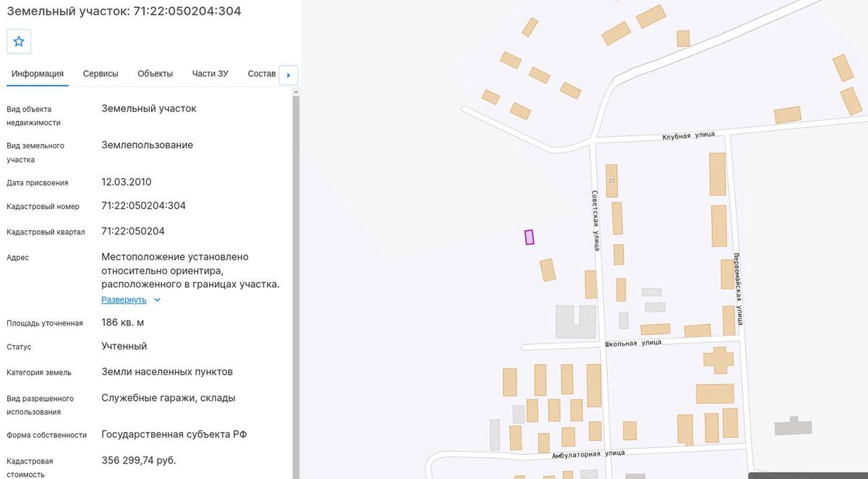This screenshot has width=868, height=479.
Task: Click the Первомайская улица street label
Action: coord(738,289)
